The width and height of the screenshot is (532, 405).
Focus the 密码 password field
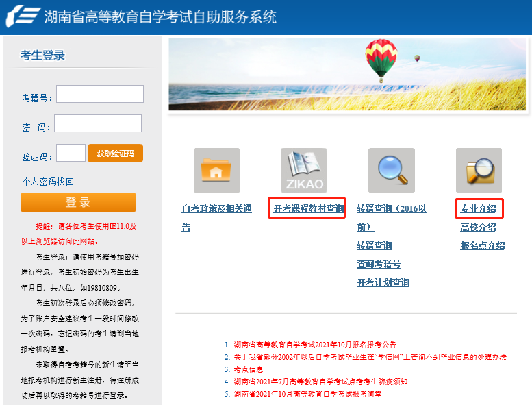tap(98, 123)
